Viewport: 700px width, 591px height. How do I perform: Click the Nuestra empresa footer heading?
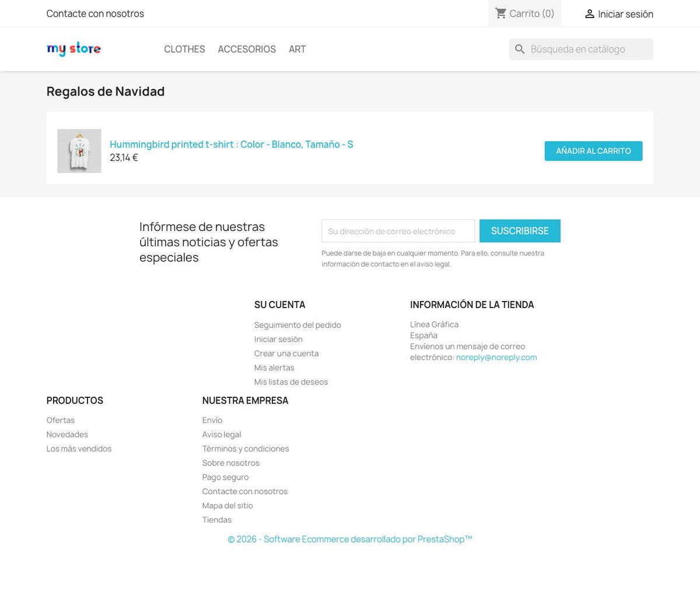[x=245, y=400]
